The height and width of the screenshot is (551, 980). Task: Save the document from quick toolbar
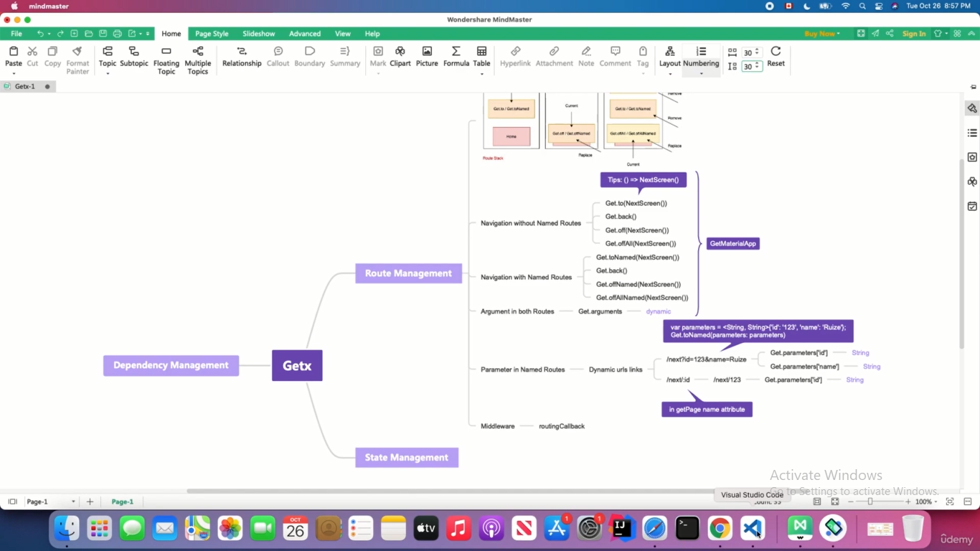click(x=103, y=34)
